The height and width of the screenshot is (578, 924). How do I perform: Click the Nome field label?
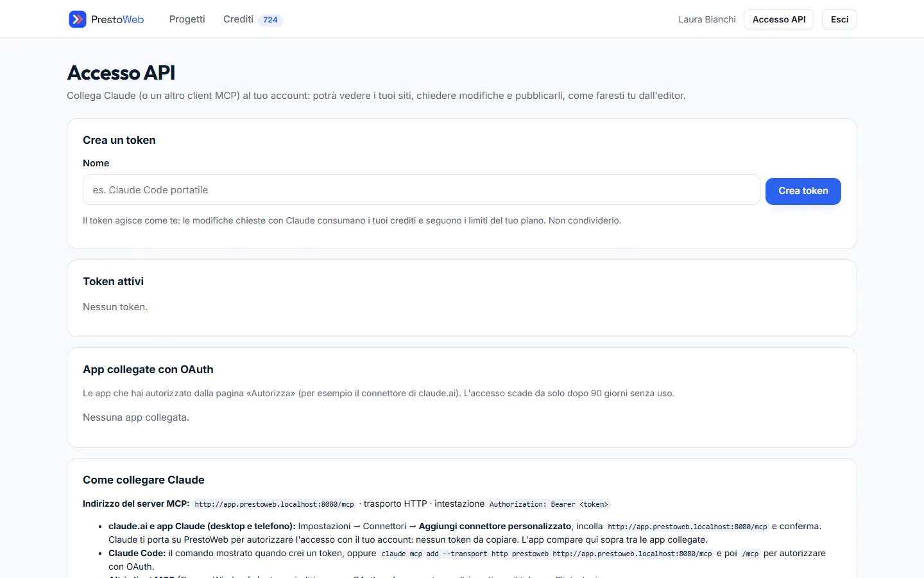click(x=96, y=163)
